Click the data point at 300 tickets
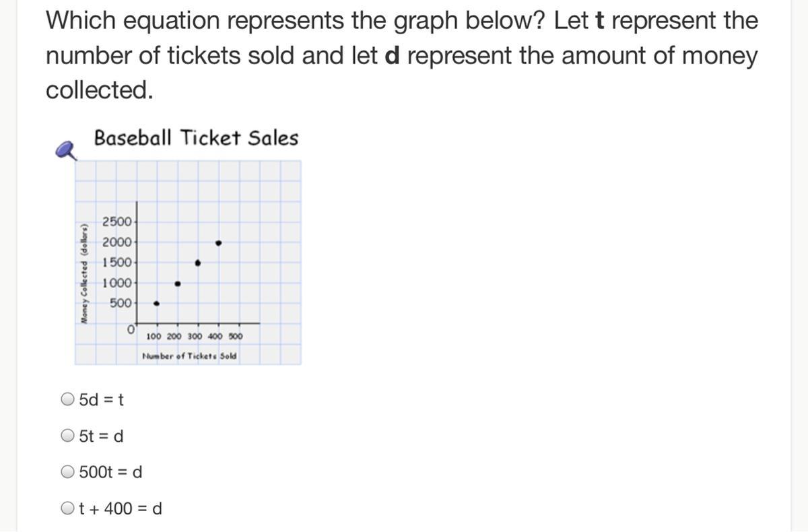Screen dimensions: 808x532 click(198, 263)
